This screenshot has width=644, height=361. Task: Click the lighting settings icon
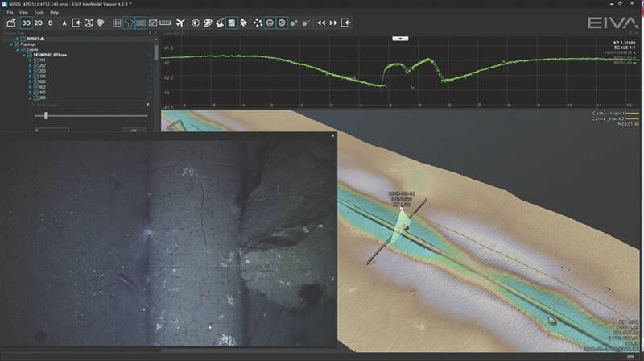[x=196, y=23]
